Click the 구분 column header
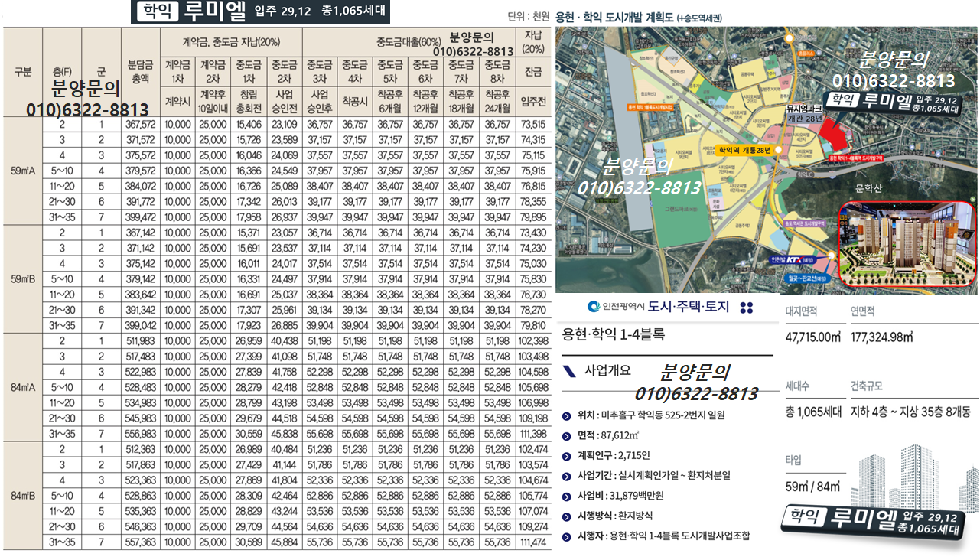 click(x=23, y=73)
